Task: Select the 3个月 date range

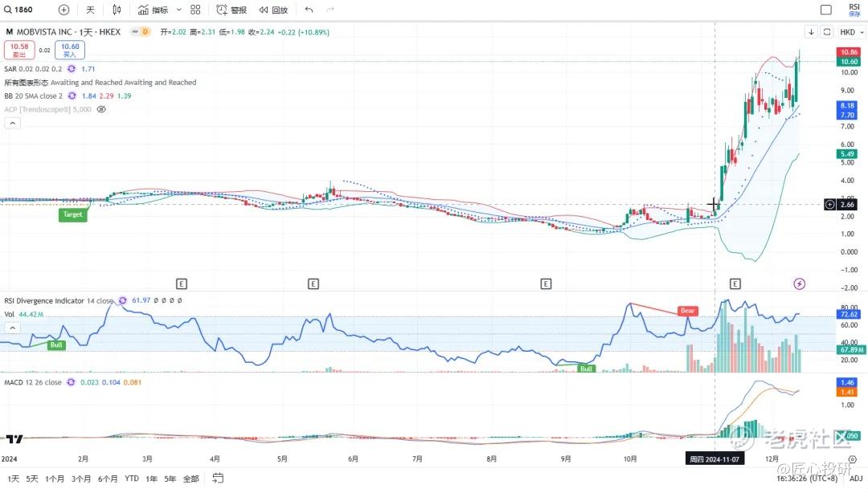Action: pos(81,479)
